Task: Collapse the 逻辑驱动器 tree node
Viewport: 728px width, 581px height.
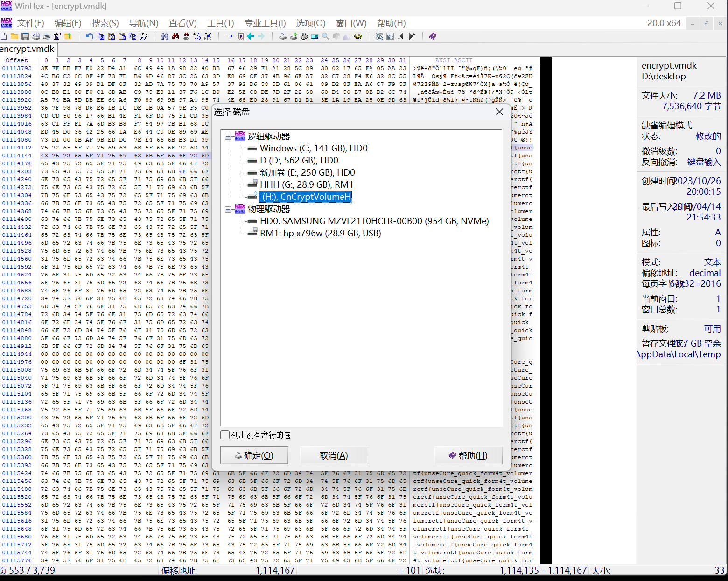Action: (x=228, y=136)
